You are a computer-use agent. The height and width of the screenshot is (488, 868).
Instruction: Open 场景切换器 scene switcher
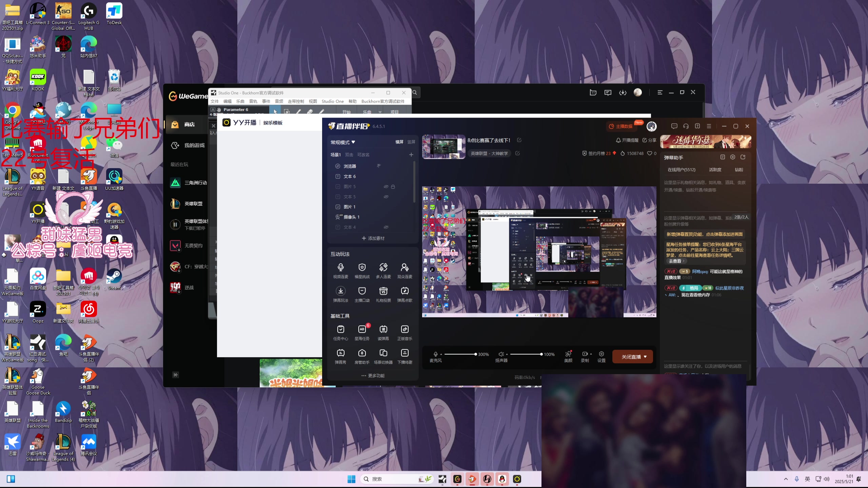(383, 357)
